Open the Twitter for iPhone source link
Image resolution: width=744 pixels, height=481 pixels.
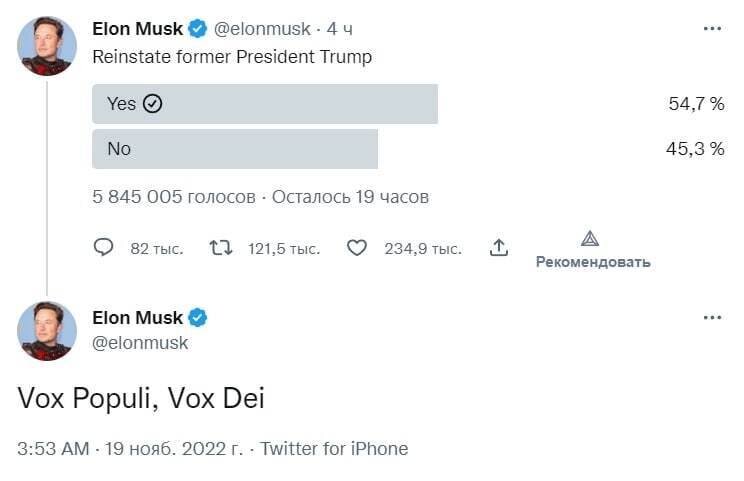[334, 448]
